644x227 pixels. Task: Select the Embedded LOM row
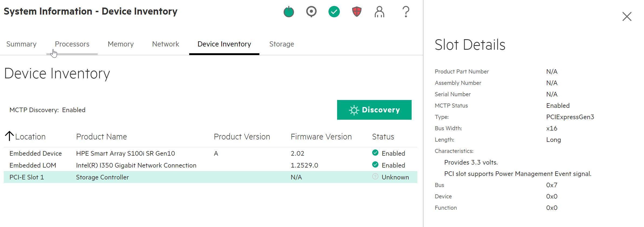click(33, 165)
